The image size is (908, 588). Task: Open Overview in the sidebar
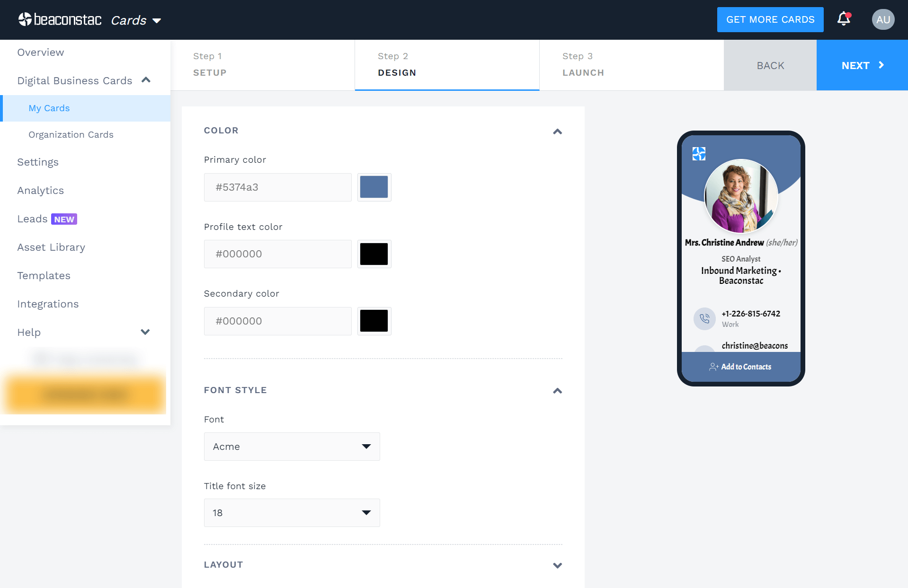click(41, 52)
